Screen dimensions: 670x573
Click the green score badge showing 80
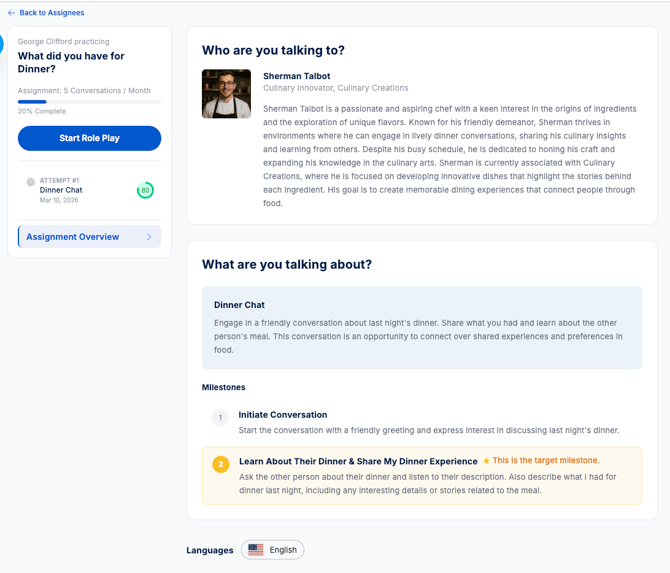coord(145,190)
